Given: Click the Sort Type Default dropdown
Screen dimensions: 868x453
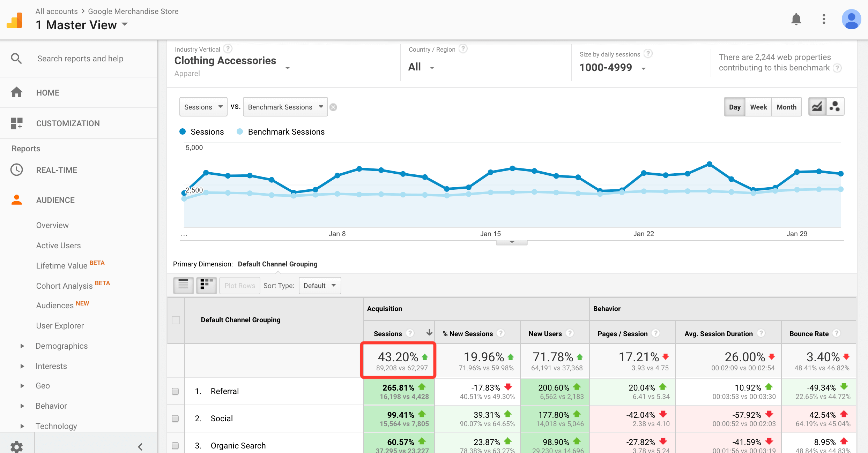Looking at the screenshot, I should (318, 285).
